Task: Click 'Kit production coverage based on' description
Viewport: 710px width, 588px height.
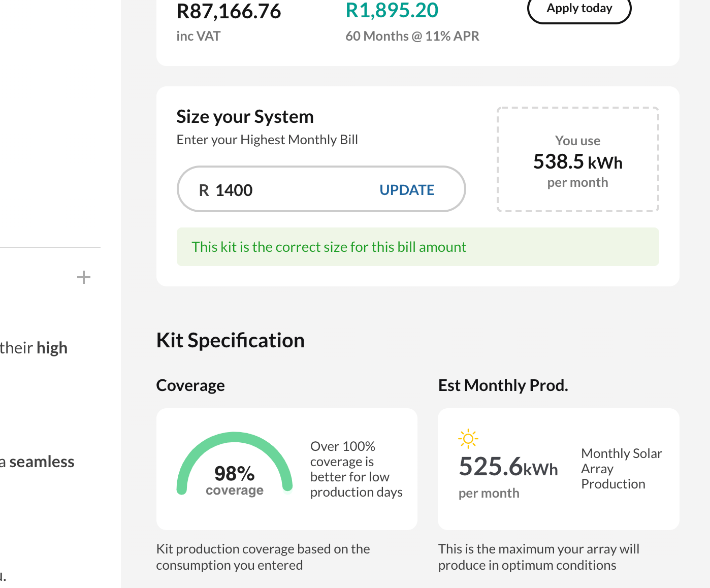Action: pyautogui.click(x=263, y=557)
